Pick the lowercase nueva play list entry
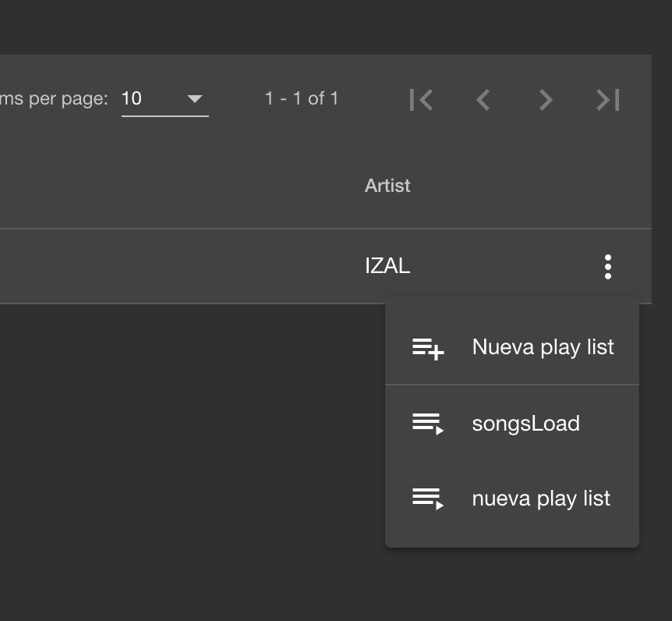The width and height of the screenshot is (672, 621). pos(541,499)
